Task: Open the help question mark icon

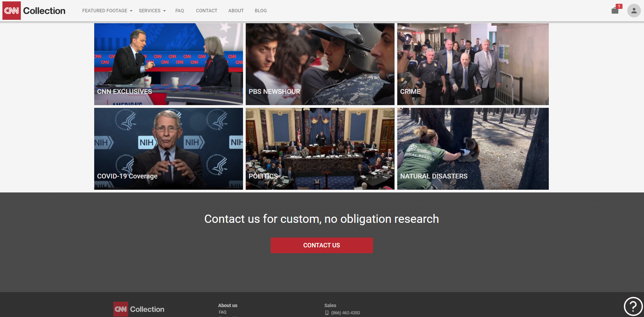Action: 633,306
